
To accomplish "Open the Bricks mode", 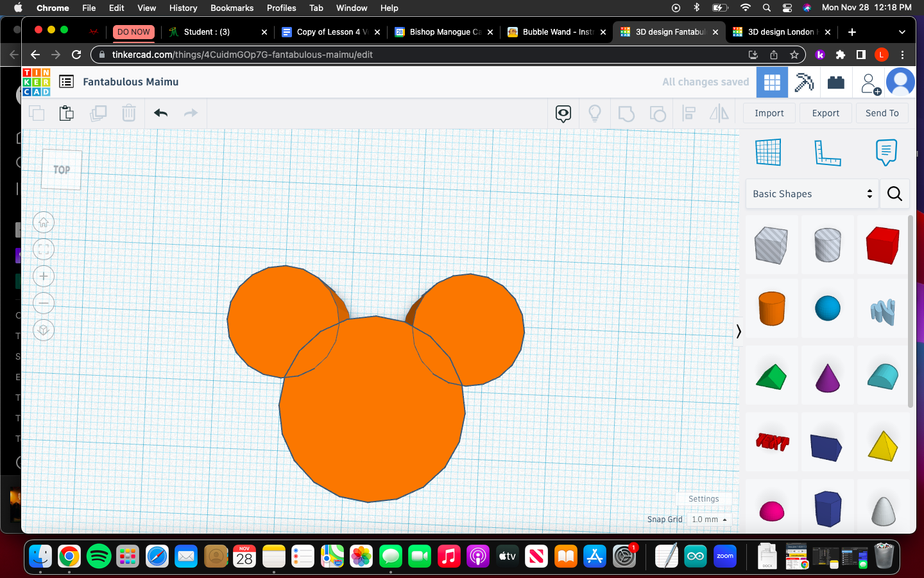I will click(835, 82).
